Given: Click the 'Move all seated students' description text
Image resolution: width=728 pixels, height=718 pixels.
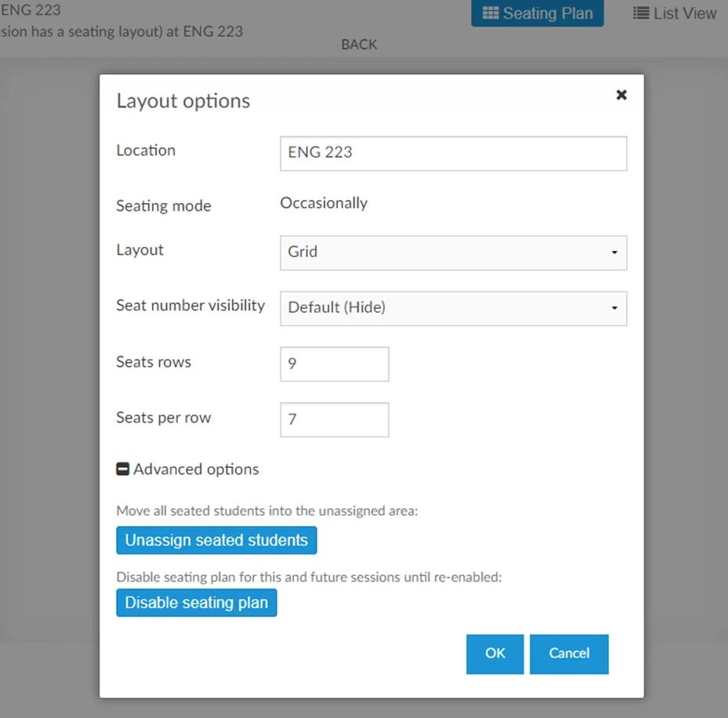Looking at the screenshot, I should pyautogui.click(x=267, y=511).
